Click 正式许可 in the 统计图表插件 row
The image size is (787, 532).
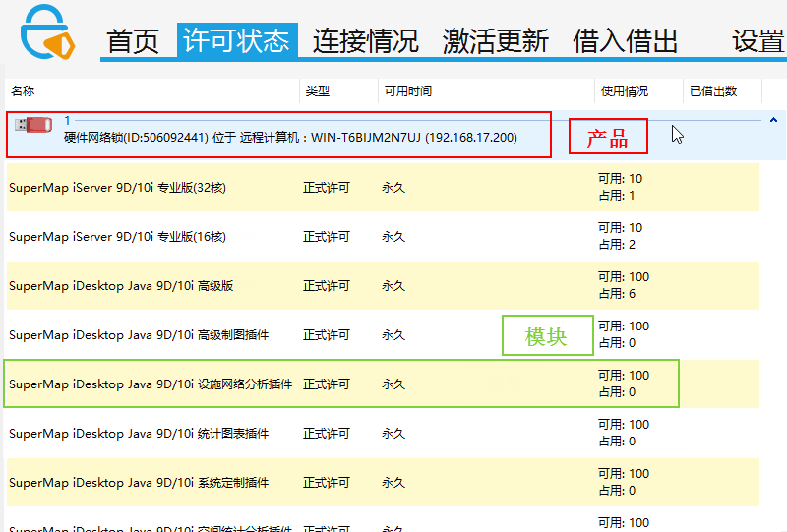[x=327, y=433]
